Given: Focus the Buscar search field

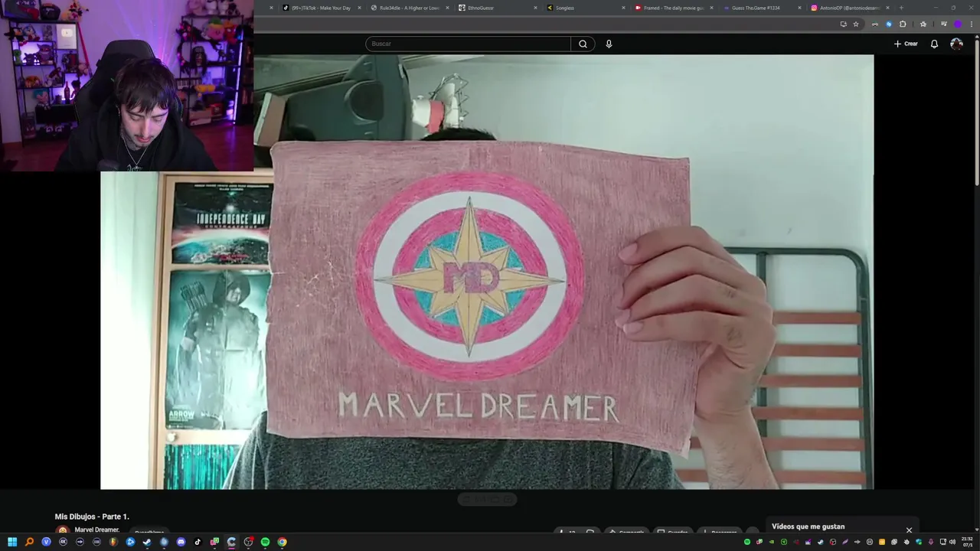Looking at the screenshot, I should coord(469,44).
